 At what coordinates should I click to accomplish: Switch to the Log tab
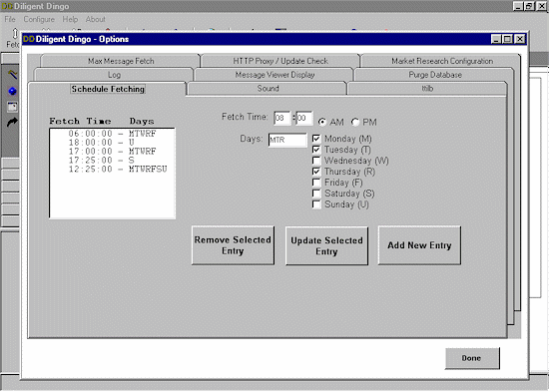pos(114,75)
